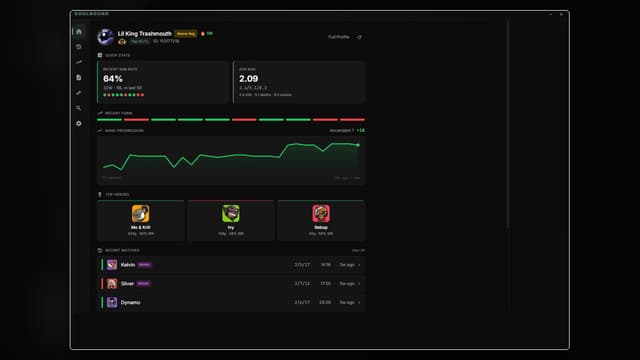This screenshot has width=640, height=360.
Task: Click the last red recent form bar
Action: pyautogui.click(x=352, y=120)
